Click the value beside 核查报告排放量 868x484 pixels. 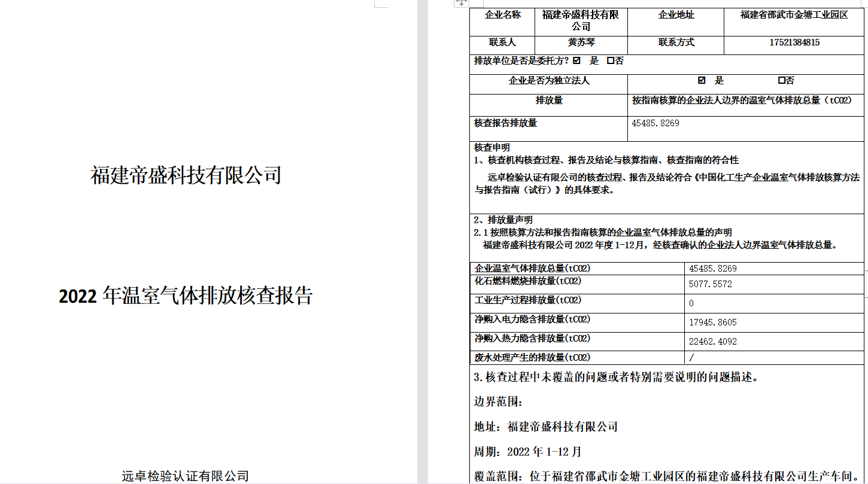pyautogui.click(x=655, y=123)
